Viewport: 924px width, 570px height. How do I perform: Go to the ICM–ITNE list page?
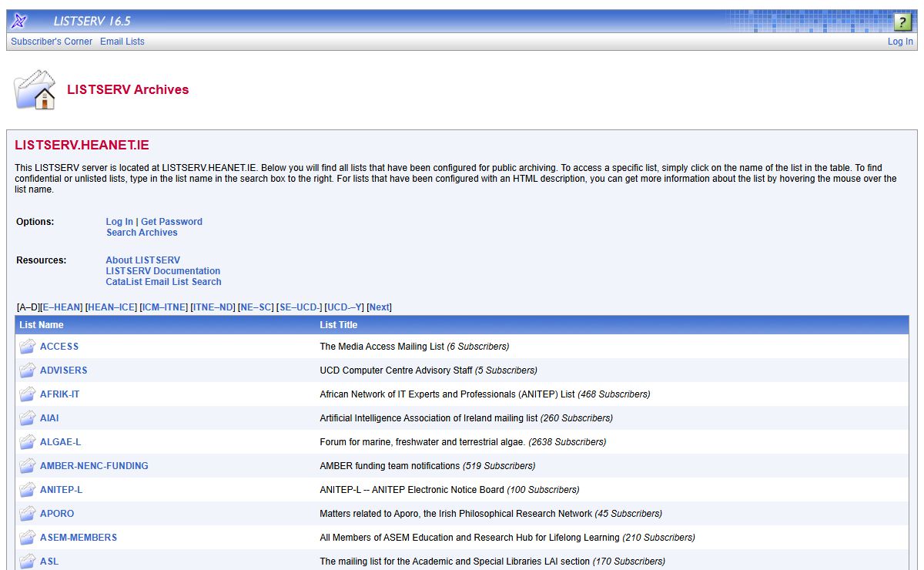point(164,307)
